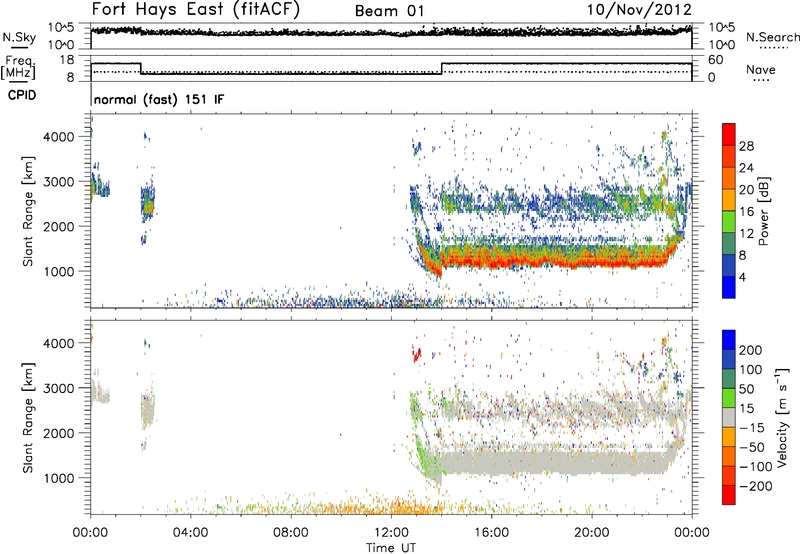800x554 pixels.
Task: Click the Velocity scale value '200'
Action: [x=751, y=350]
